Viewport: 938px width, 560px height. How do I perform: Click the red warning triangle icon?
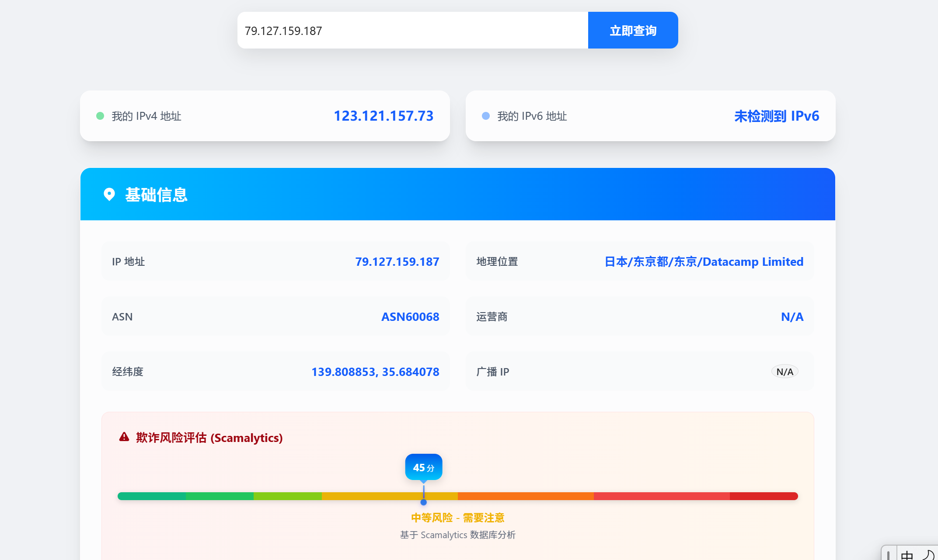pyautogui.click(x=124, y=437)
